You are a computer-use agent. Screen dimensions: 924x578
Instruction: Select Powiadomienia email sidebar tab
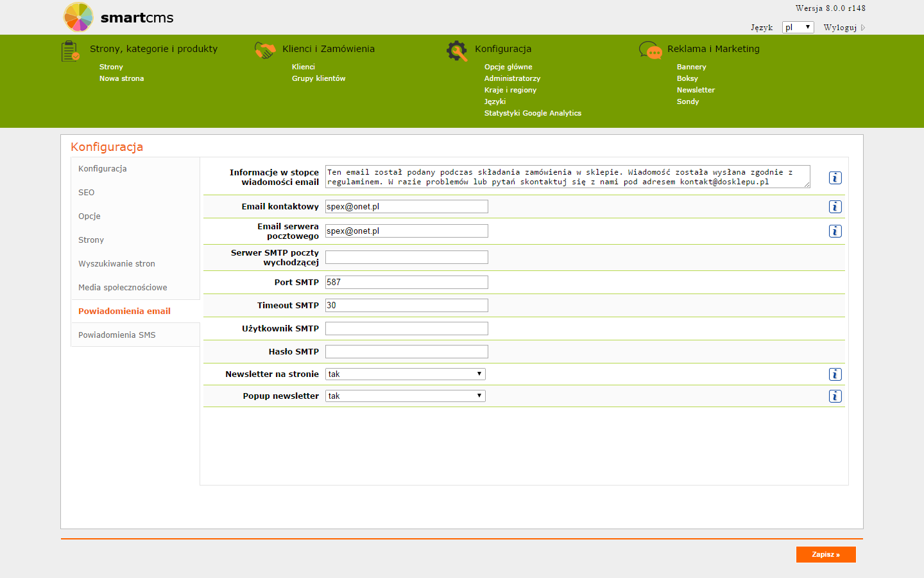(135, 311)
